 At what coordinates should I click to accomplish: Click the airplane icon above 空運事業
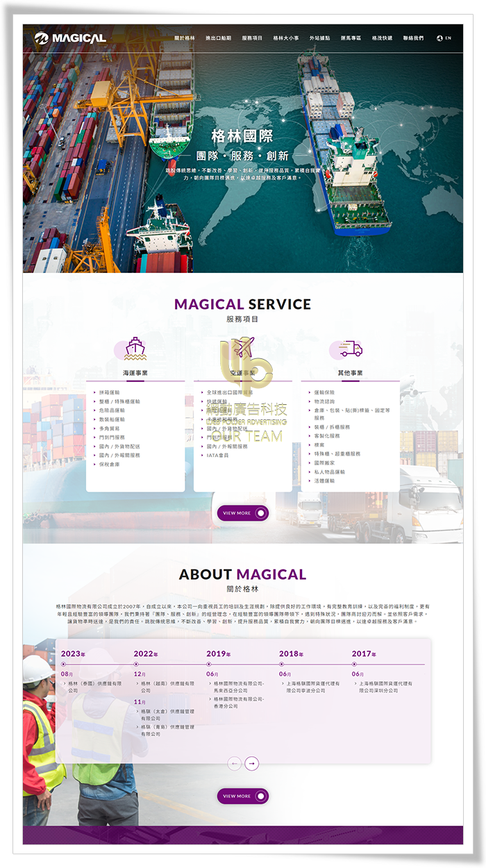243,347
